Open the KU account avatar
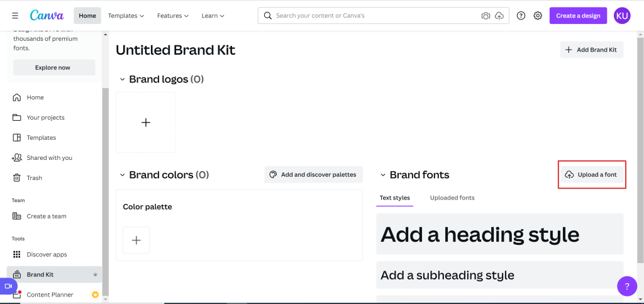The image size is (644, 304). coord(621,16)
